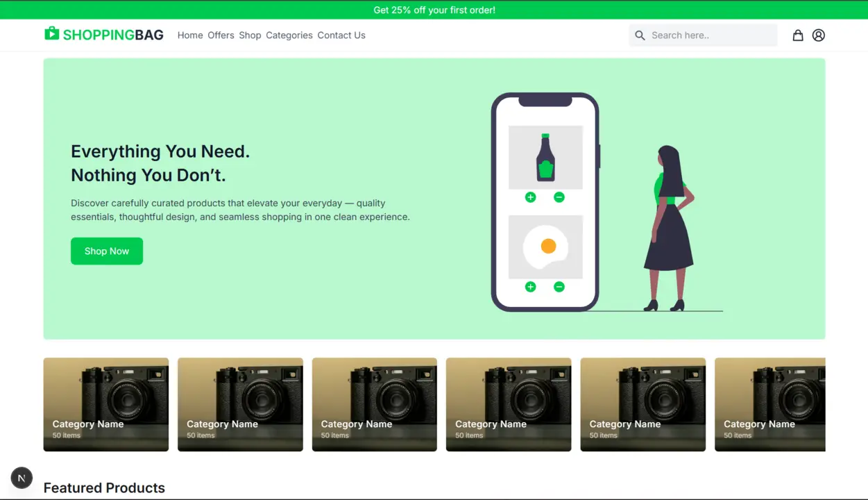Open the Next.js dev tools badge
The image size is (868, 500).
(x=22, y=478)
